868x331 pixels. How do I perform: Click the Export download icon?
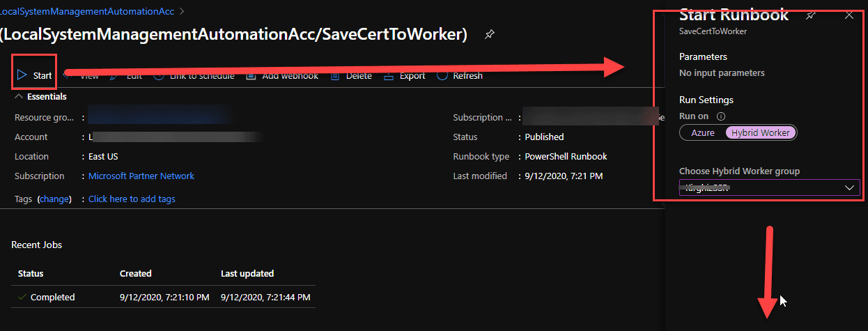pyautogui.click(x=389, y=75)
